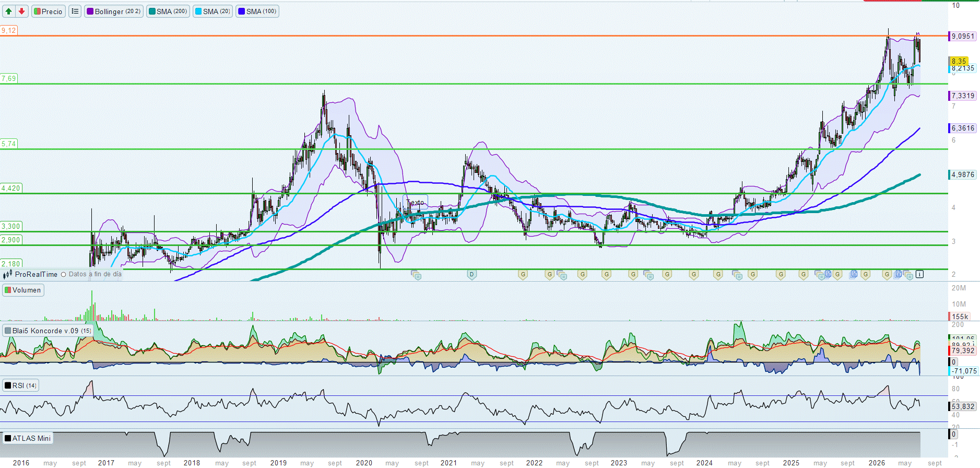Click the 2020 label on time axis
The height and width of the screenshot is (468, 980).
364,463
